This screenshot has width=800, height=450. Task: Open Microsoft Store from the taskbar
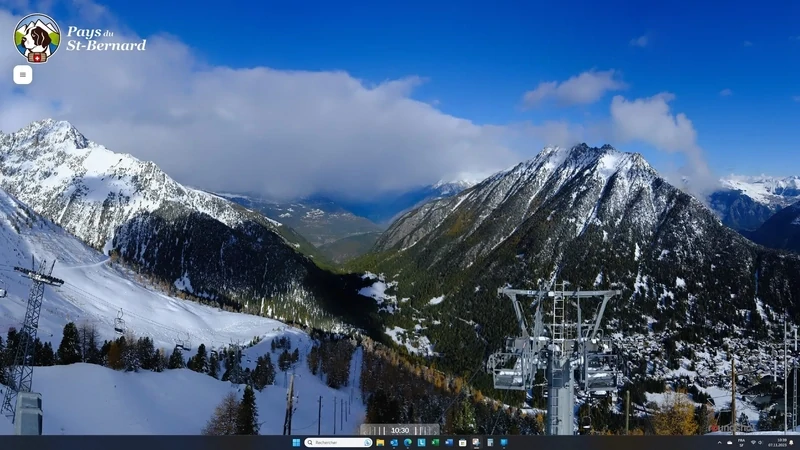point(462,443)
